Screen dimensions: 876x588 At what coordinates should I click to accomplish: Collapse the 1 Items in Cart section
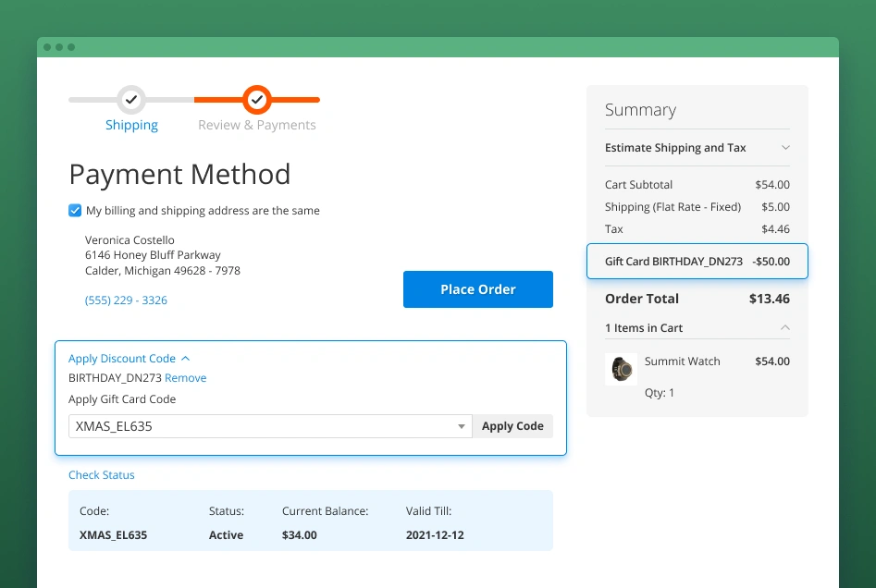coord(645,327)
